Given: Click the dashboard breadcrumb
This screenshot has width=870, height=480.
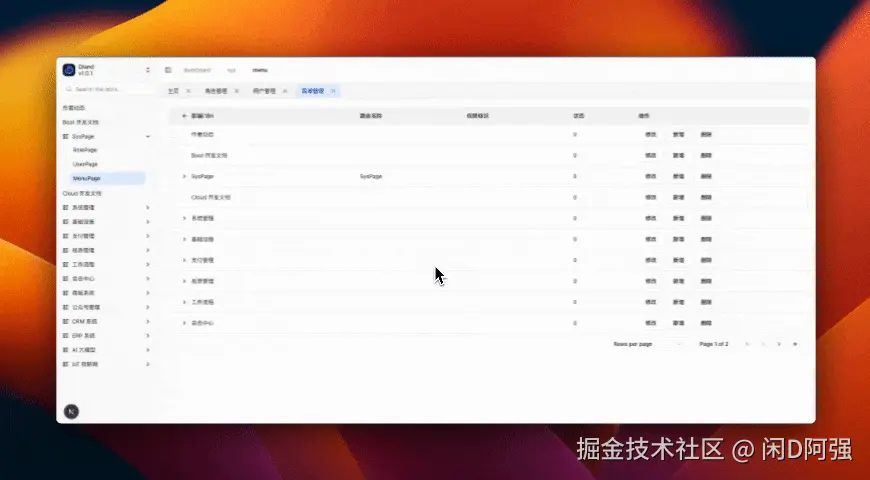Looking at the screenshot, I should 197,70.
